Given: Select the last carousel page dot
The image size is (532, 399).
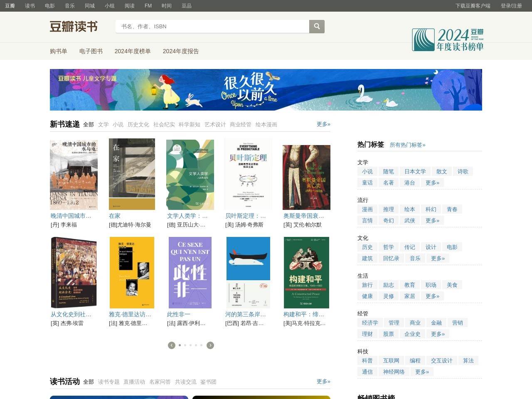Looking at the screenshot, I should pyautogui.click(x=201, y=345).
